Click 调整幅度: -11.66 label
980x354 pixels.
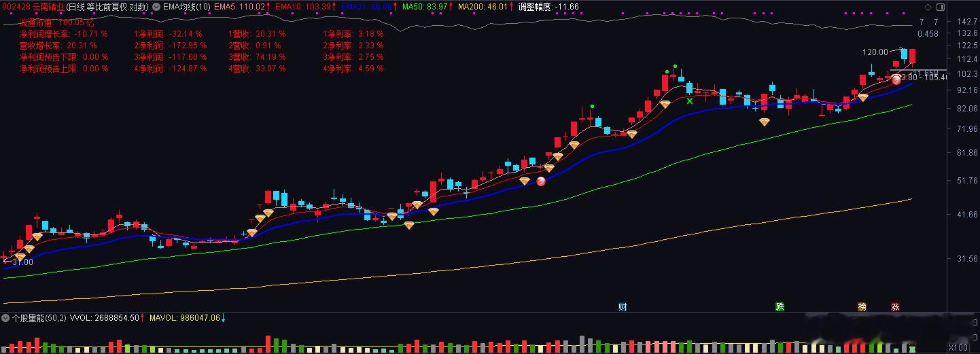548,7
